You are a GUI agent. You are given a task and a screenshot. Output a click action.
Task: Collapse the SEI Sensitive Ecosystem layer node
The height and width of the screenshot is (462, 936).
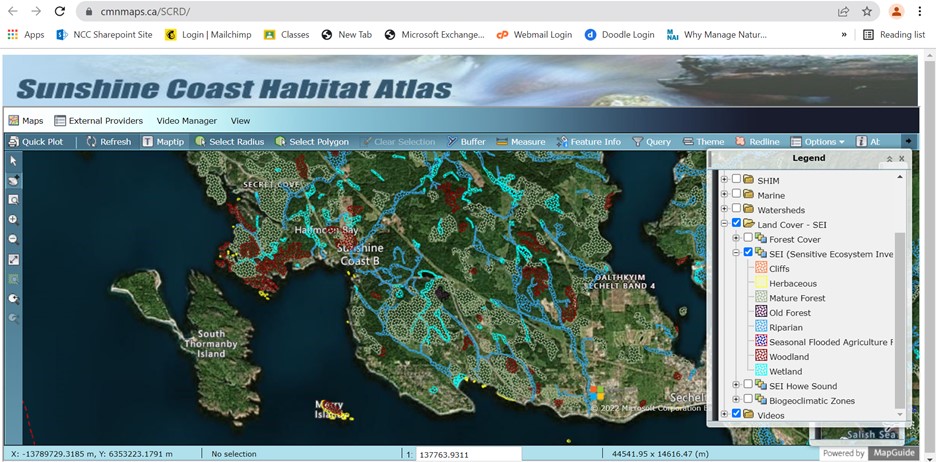click(x=737, y=253)
